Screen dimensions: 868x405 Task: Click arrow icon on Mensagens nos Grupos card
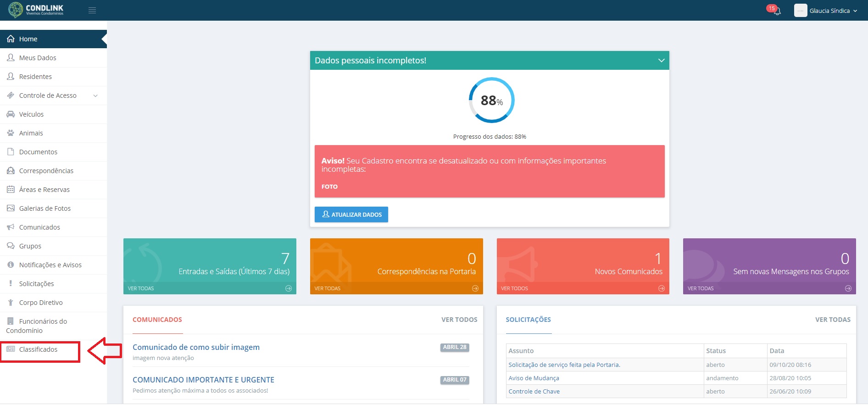pyautogui.click(x=848, y=288)
